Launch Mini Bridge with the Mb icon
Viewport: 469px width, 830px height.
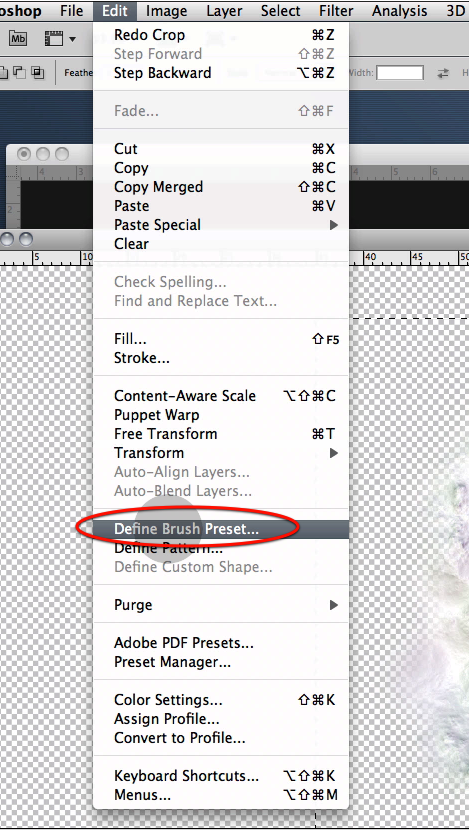[17, 39]
